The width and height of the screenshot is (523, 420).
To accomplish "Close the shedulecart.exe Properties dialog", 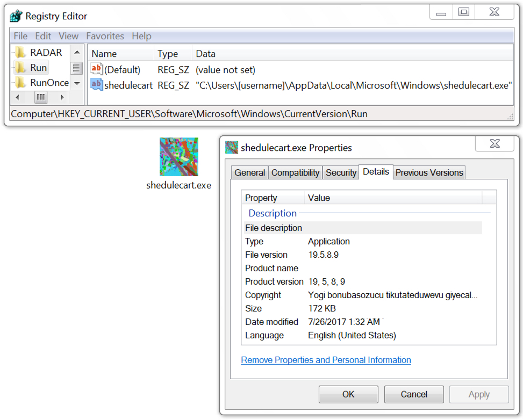I will (x=495, y=143).
